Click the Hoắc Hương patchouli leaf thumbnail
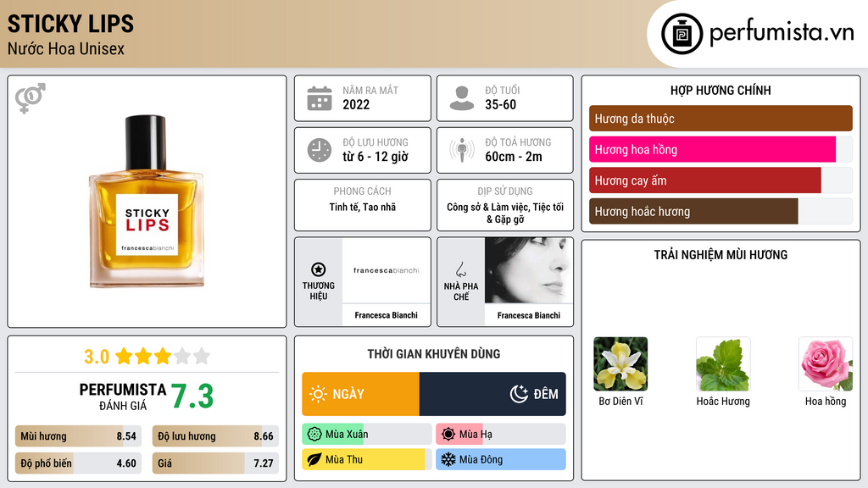Viewport: 868px width, 488px height. [723, 364]
